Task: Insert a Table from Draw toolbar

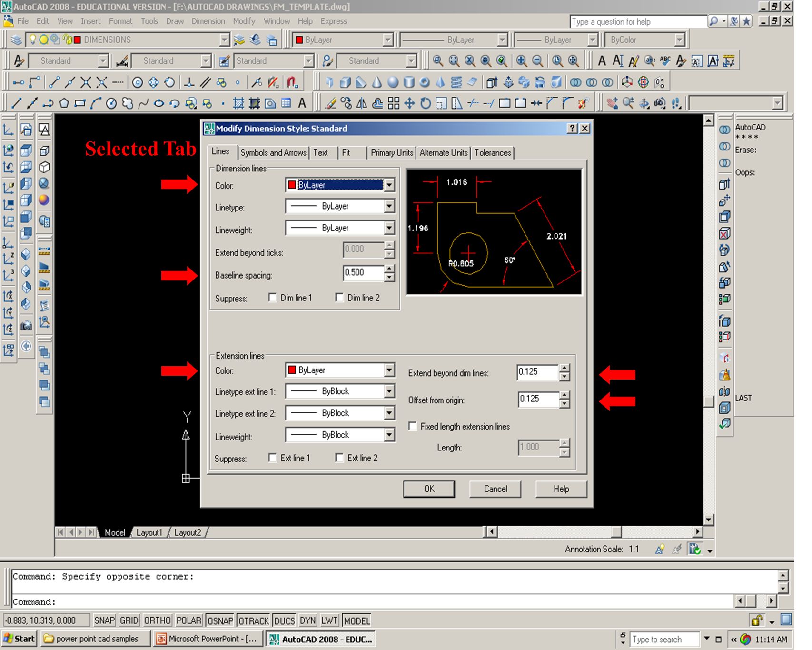Action: click(286, 103)
